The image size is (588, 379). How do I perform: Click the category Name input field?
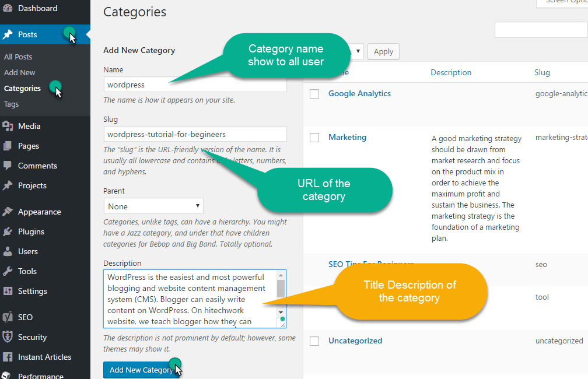point(195,85)
